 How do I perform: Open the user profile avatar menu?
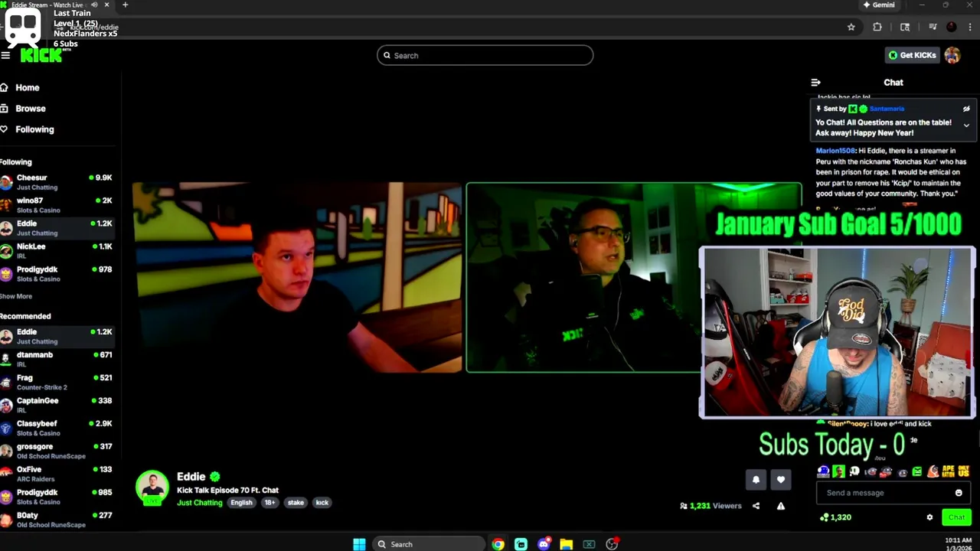pyautogui.click(x=952, y=55)
